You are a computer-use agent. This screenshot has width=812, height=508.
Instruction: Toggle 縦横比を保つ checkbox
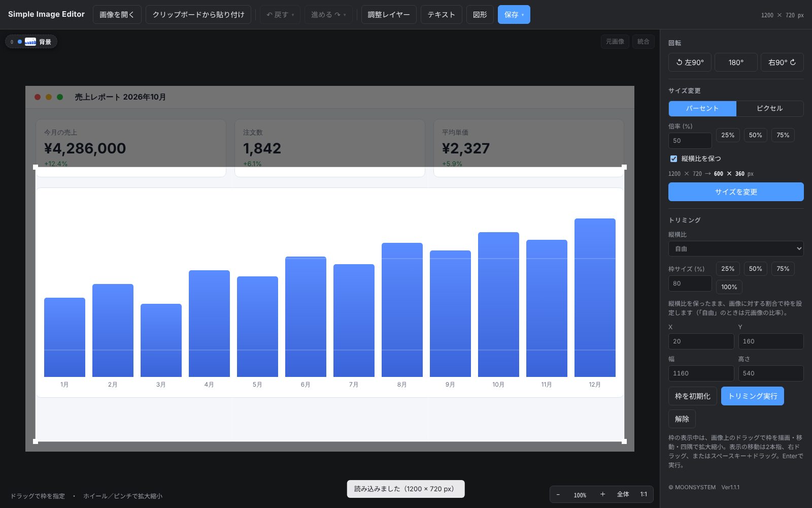pyautogui.click(x=673, y=158)
